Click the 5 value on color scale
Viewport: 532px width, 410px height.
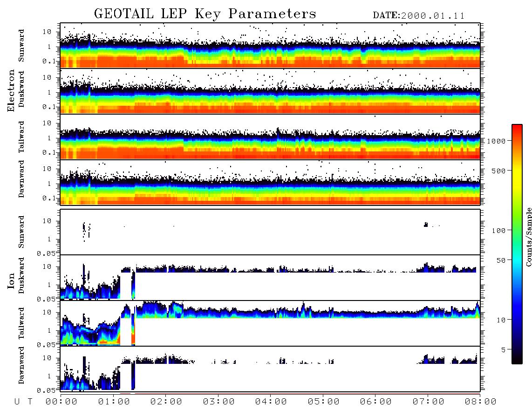click(503, 350)
